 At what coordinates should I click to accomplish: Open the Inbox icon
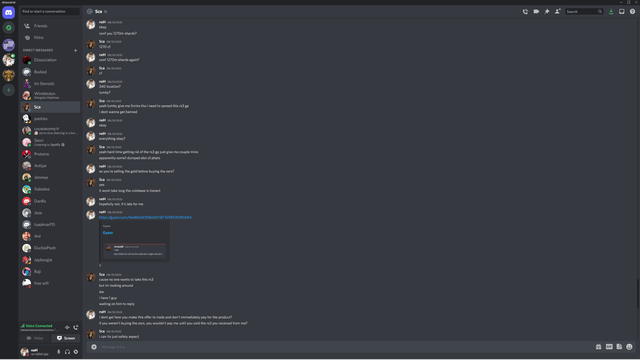[x=622, y=11]
